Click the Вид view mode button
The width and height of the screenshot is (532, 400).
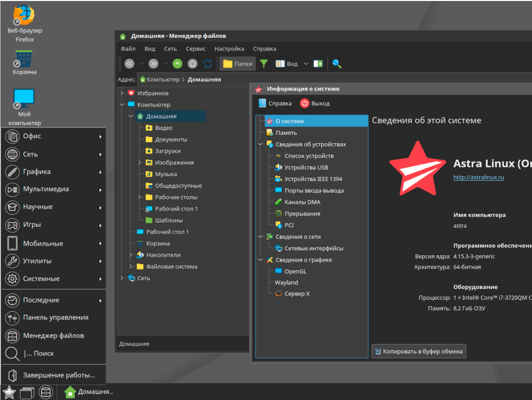pos(287,64)
